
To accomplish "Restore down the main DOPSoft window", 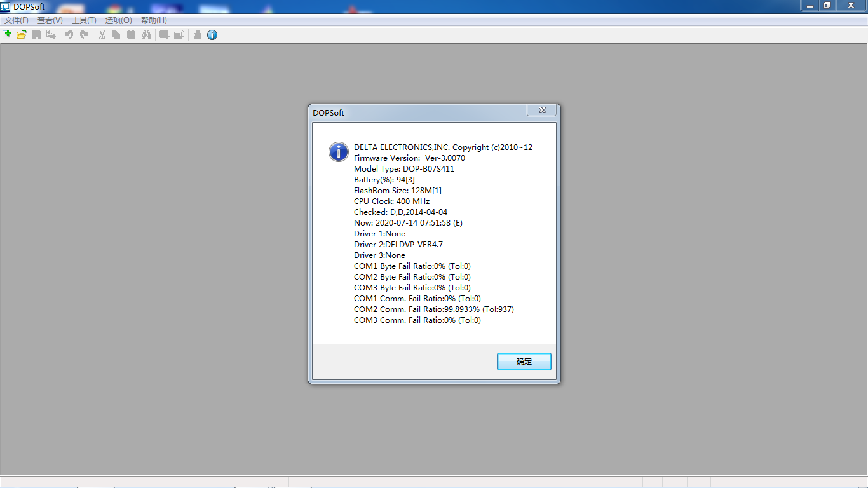I will pos(827,6).
